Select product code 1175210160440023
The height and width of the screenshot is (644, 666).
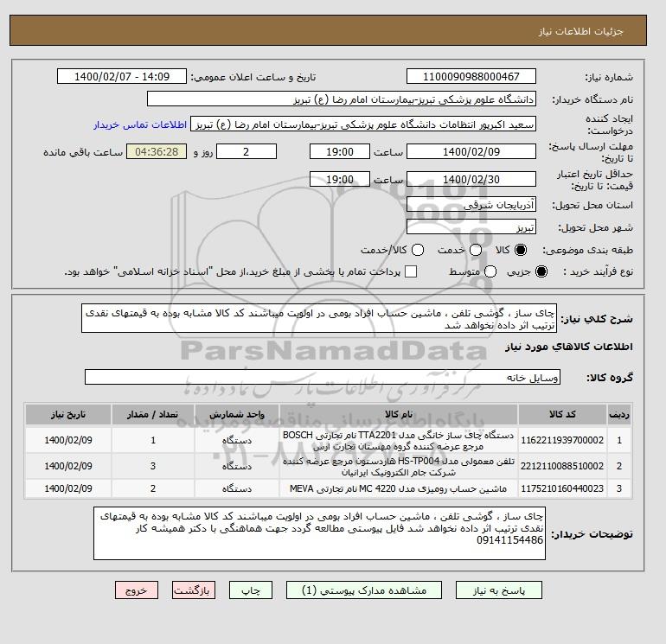pos(562,488)
